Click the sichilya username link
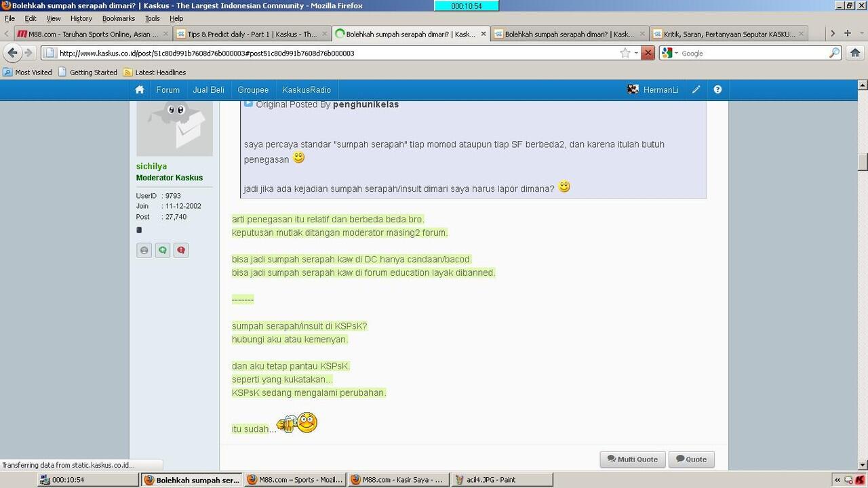Viewport: 868px width, 488px height. [x=151, y=166]
